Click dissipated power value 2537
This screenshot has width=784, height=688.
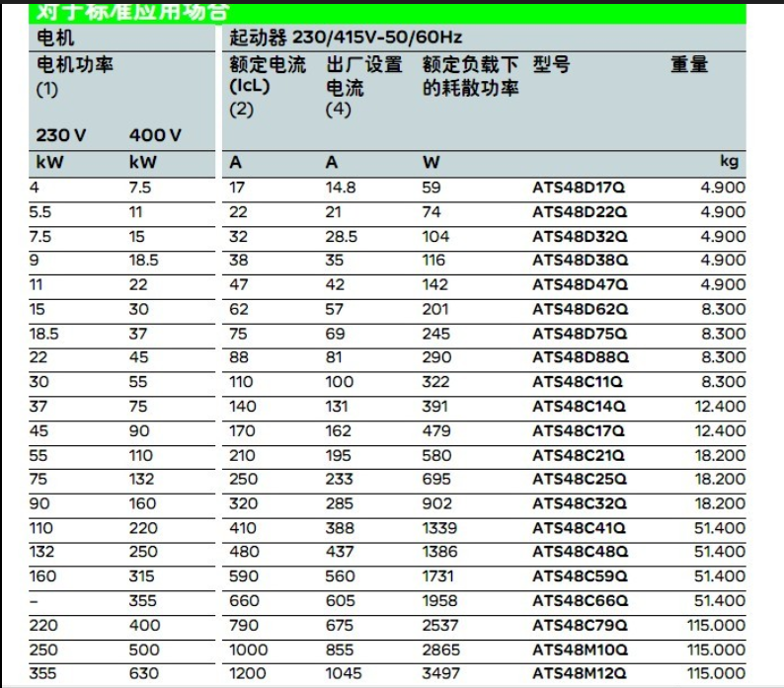pyautogui.click(x=440, y=625)
